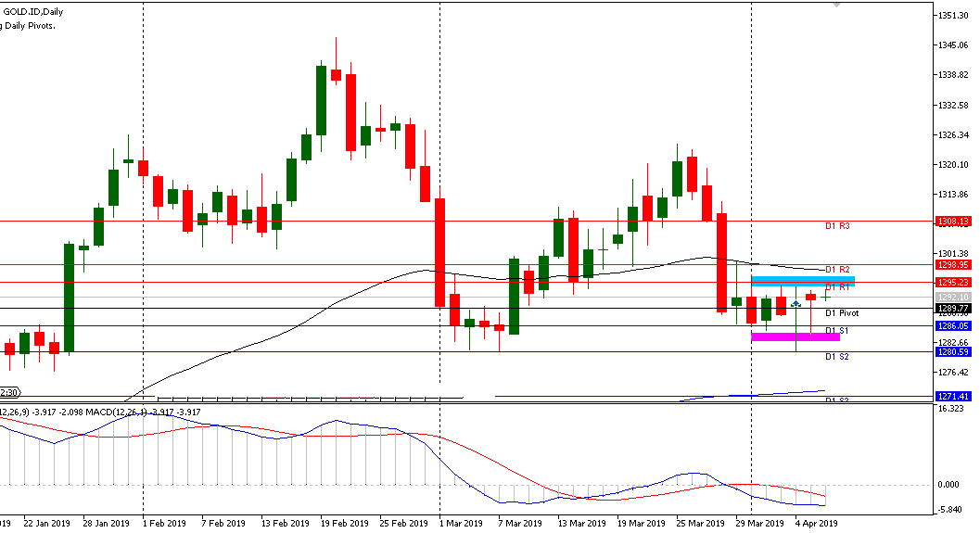This screenshot has height=533, width=980.
Task: Click the D1 Pivot label
Action: click(x=843, y=313)
